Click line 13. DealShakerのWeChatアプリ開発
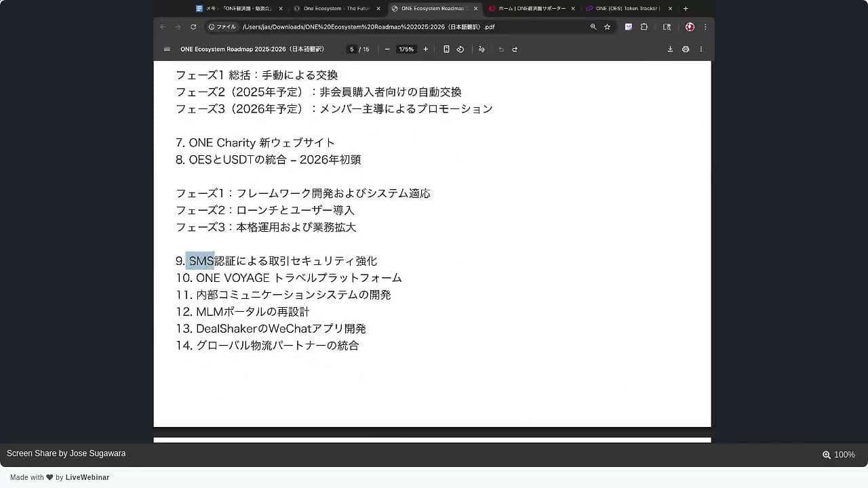 click(x=271, y=329)
